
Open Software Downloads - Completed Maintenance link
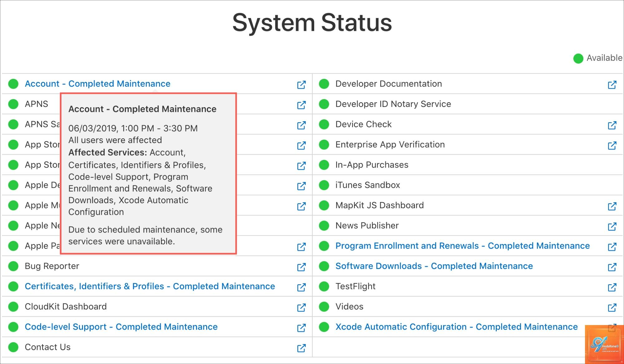tap(434, 266)
